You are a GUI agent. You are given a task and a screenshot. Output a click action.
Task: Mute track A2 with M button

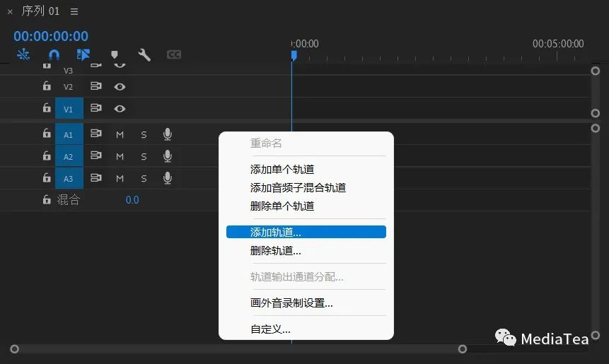point(120,156)
